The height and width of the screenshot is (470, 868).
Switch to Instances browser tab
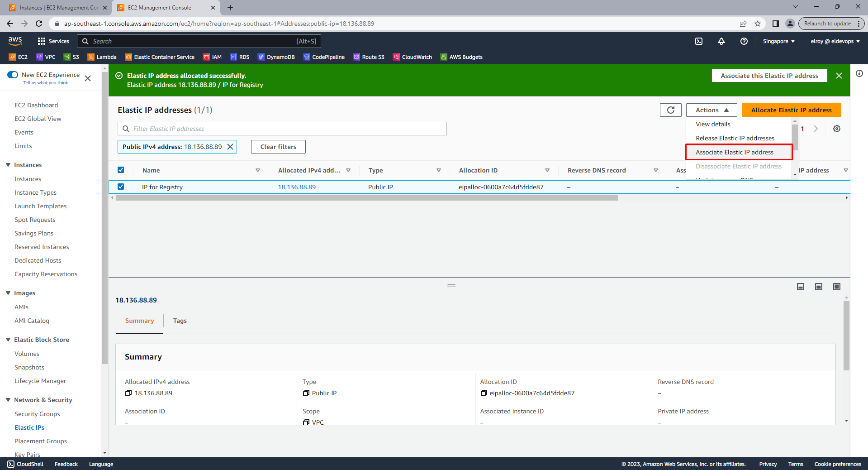(x=58, y=8)
